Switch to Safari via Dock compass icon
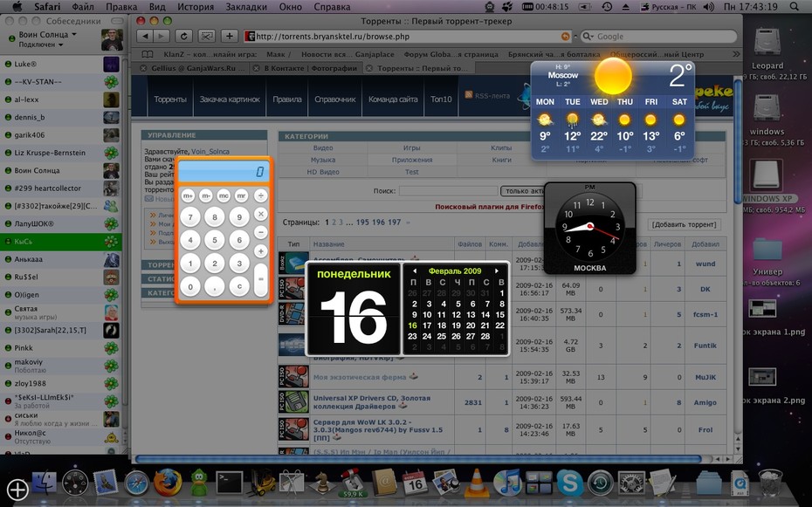The height and width of the screenshot is (507, 812). coord(137,483)
